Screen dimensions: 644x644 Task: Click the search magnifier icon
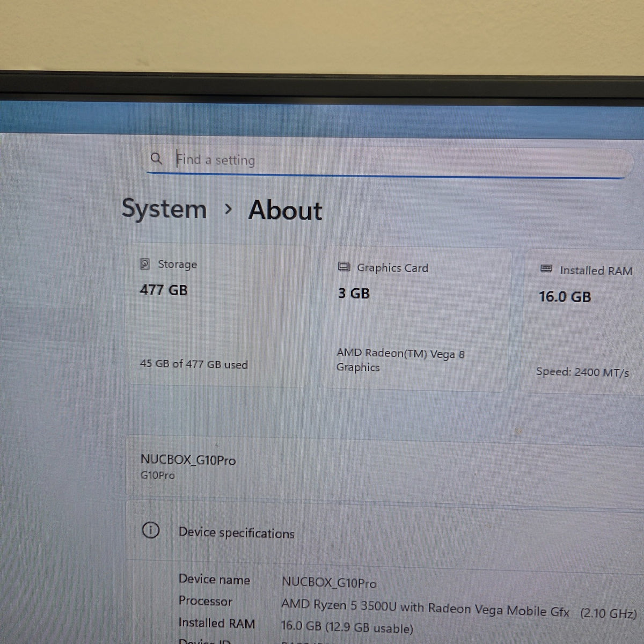tap(156, 158)
